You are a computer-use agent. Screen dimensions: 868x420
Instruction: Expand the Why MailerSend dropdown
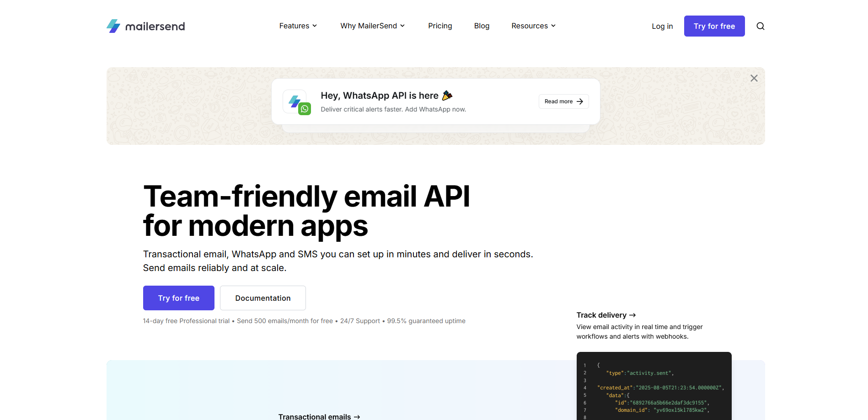coord(373,26)
